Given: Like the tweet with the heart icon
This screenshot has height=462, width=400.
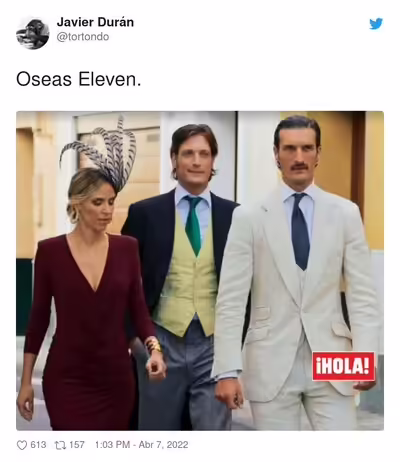Looking at the screenshot, I should click(22, 445).
